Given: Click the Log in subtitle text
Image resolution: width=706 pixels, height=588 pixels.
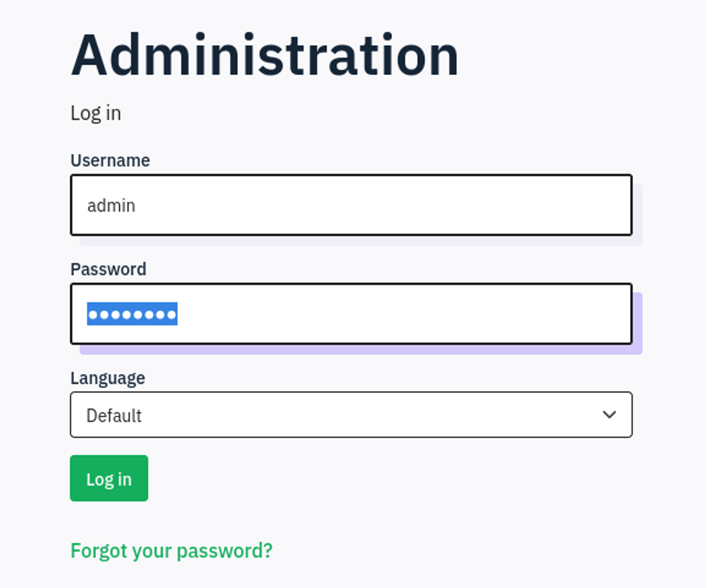Looking at the screenshot, I should (x=96, y=113).
